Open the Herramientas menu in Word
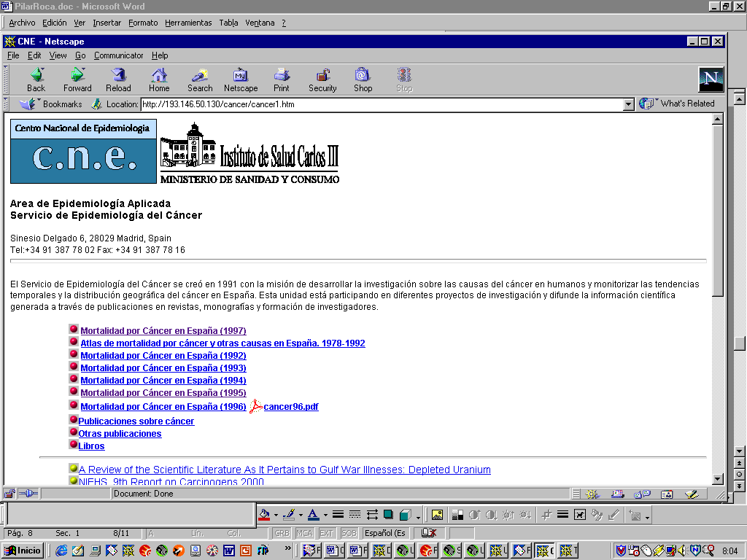This screenshot has width=747, height=560. click(188, 23)
